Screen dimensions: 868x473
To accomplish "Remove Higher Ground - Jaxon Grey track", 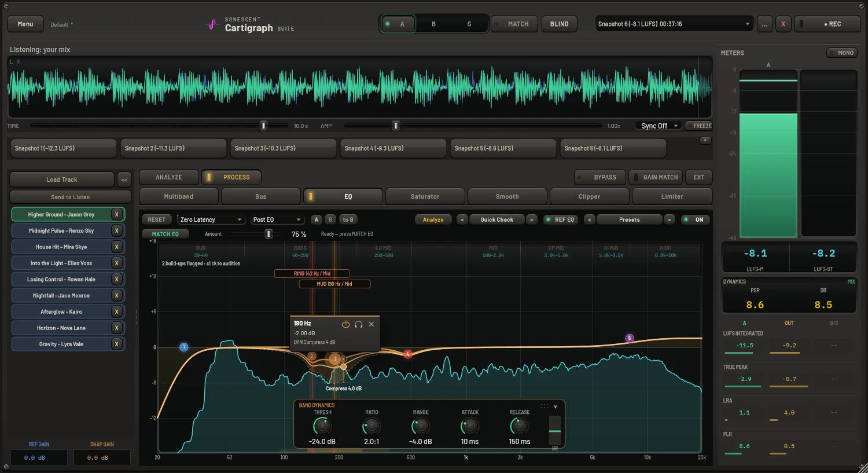I will point(116,214).
